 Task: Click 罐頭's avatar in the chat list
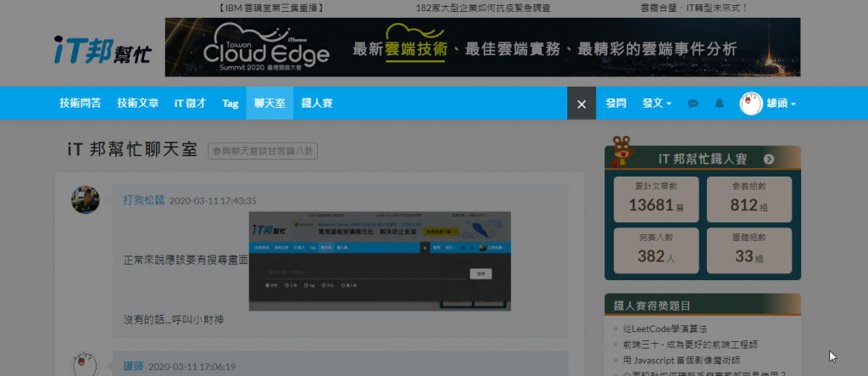[86, 364]
